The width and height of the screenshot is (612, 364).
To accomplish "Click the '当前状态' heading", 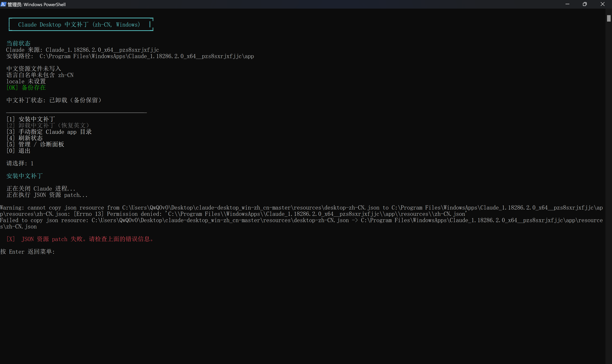I will coord(18,43).
